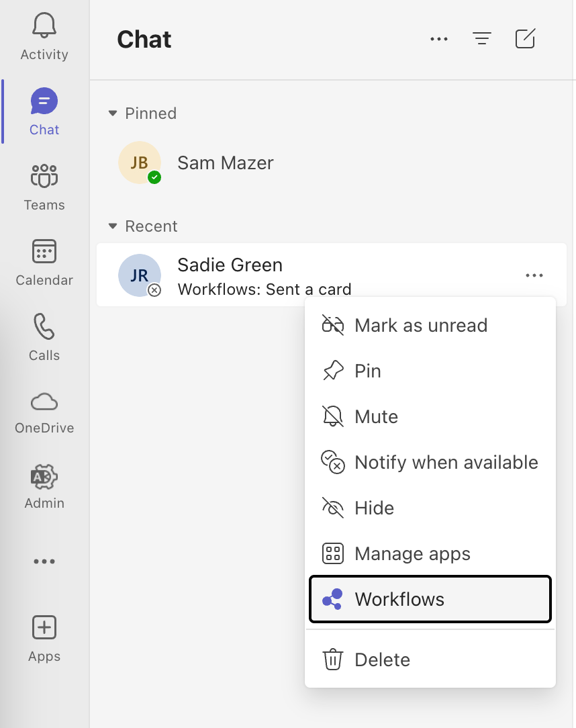Viewport: 576px width, 728px height.
Task: Open the chat list filter icon
Action: coord(481,39)
